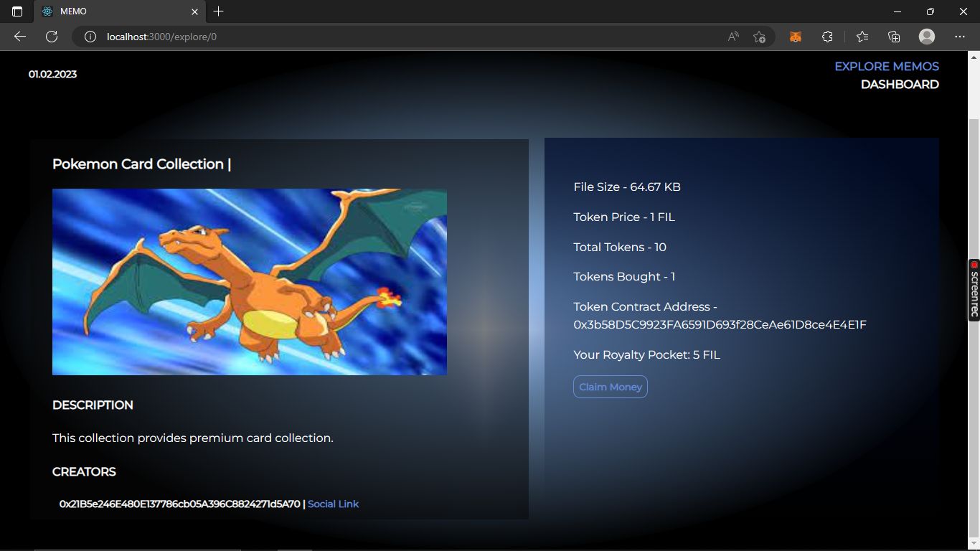This screenshot has width=980, height=551.
Task: Open the Edge tab actions menu icon
Action: coord(17,11)
